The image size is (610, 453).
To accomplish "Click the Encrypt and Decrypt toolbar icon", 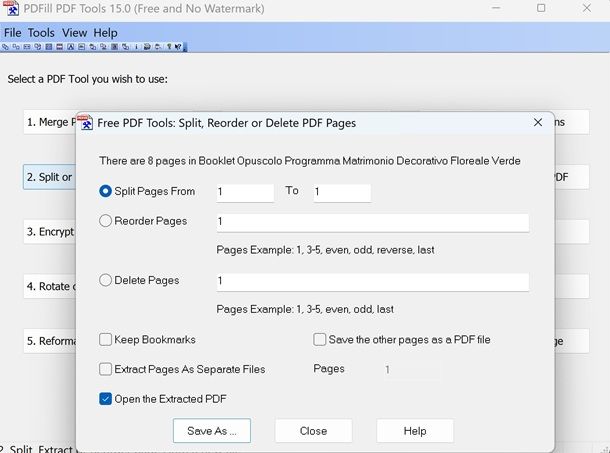I will click(27, 47).
